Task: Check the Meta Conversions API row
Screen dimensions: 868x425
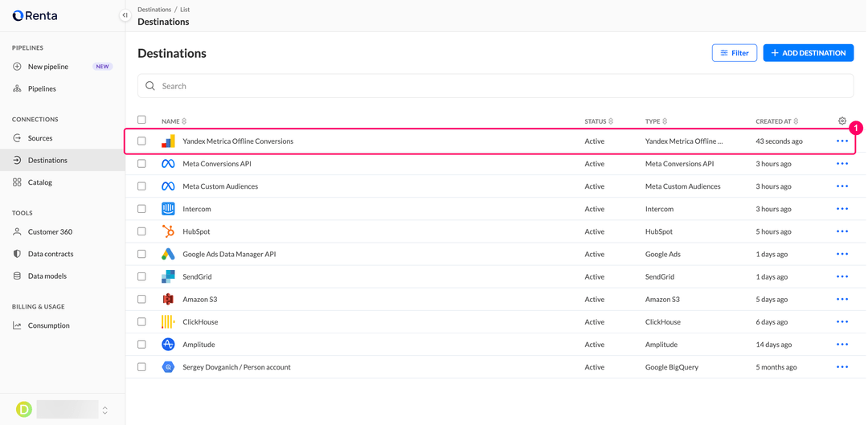Action: point(141,164)
